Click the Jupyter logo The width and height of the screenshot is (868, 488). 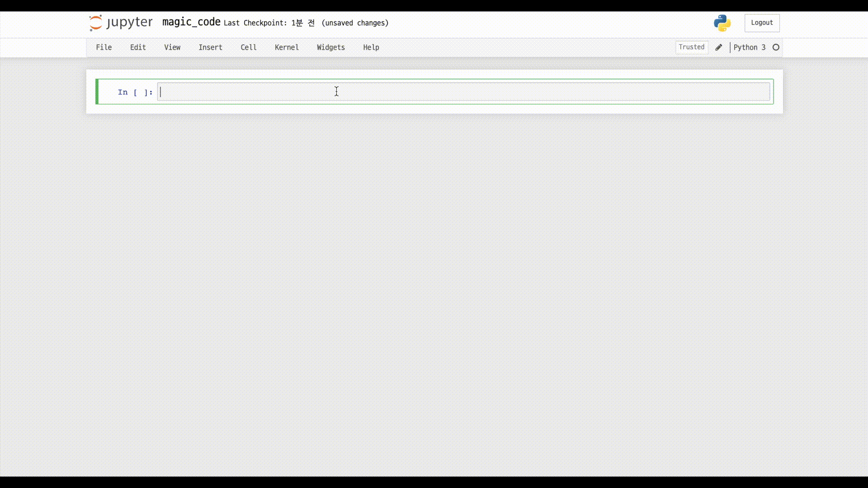[x=121, y=23]
